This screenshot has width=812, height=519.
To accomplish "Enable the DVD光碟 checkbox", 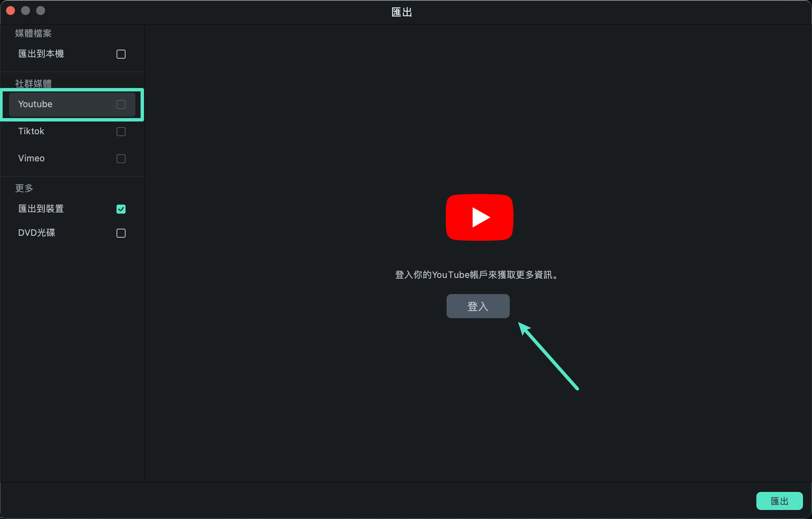I will point(121,233).
